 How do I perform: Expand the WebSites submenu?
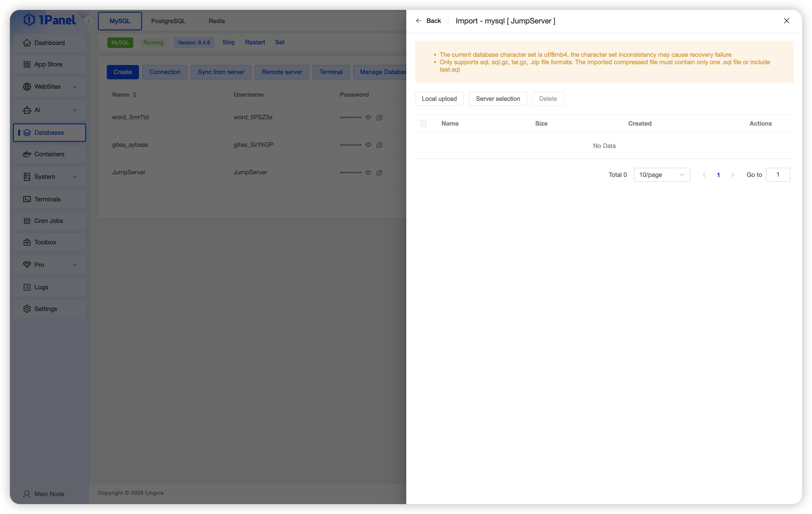click(x=75, y=87)
